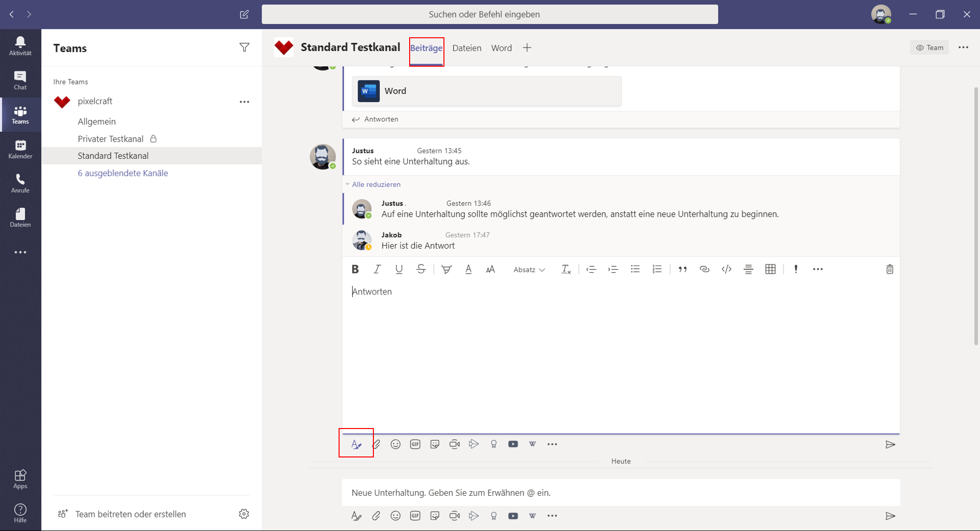Image resolution: width=980 pixels, height=531 pixels.
Task: Click the new chat compose icon
Action: pyautogui.click(x=244, y=14)
